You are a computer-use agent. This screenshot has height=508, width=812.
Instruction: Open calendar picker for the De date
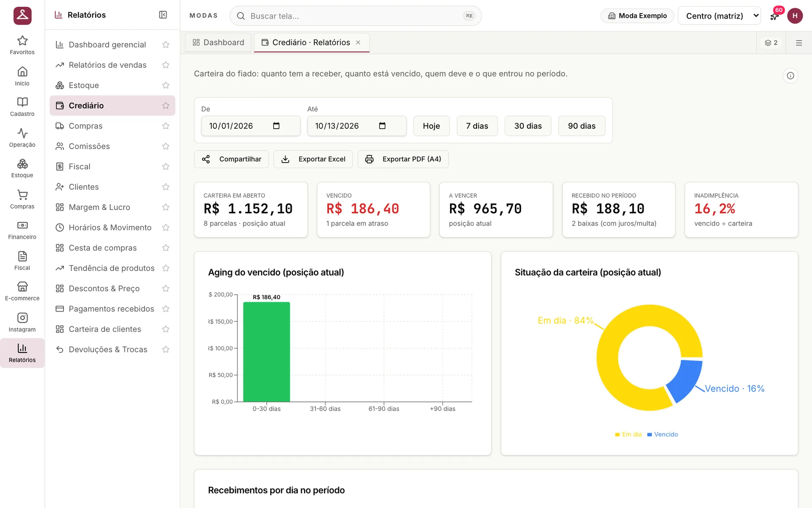[x=276, y=126]
